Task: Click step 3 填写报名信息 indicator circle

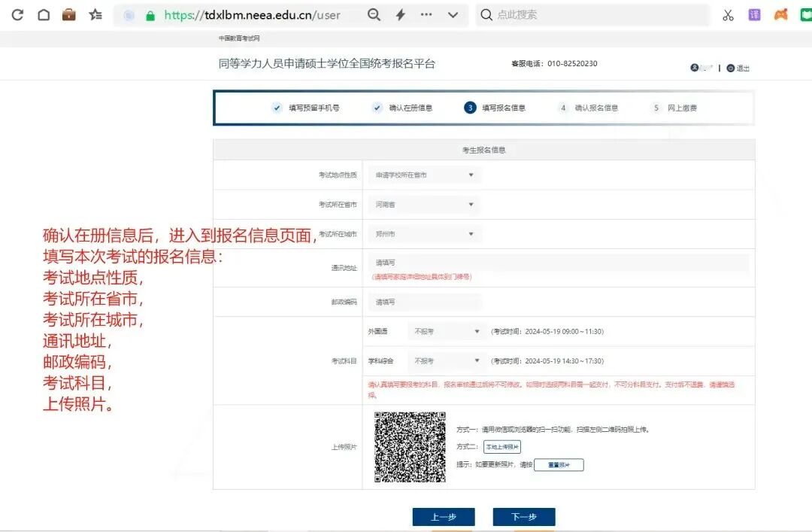Action: point(468,108)
